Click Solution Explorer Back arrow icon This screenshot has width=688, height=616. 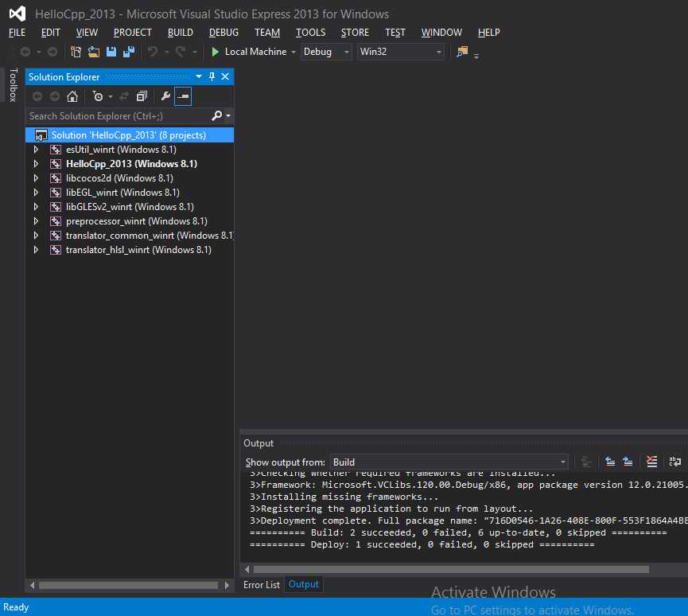pyautogui.click(x=37, y=96)
